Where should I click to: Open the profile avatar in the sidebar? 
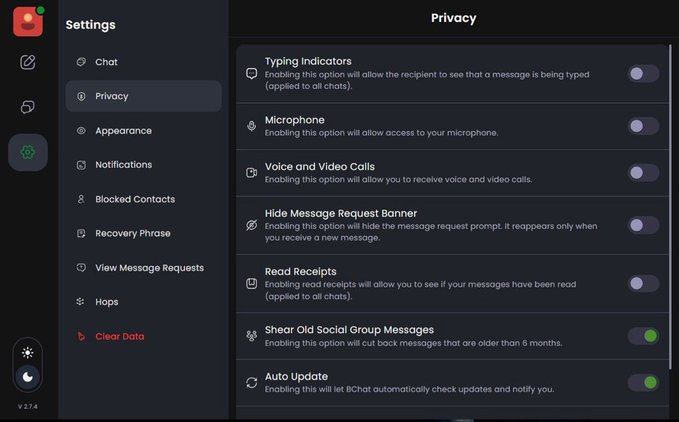(x=28, y=22)
